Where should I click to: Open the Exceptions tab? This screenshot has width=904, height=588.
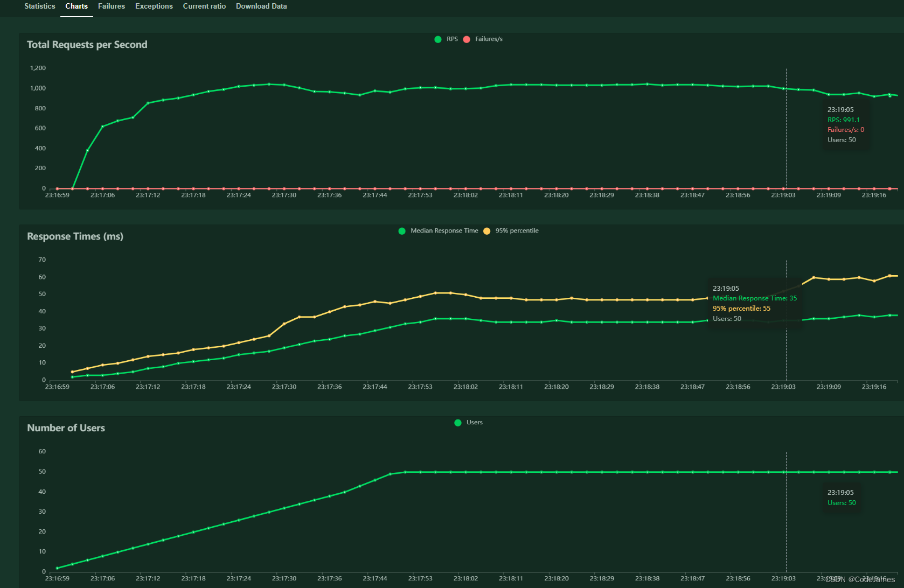click(154, 6)
